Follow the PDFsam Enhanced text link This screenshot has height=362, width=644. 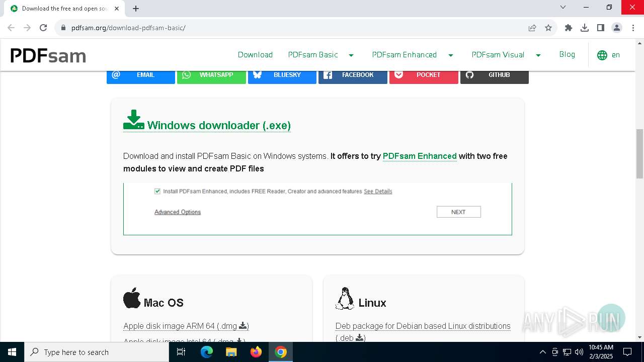(x=420, y=156)
